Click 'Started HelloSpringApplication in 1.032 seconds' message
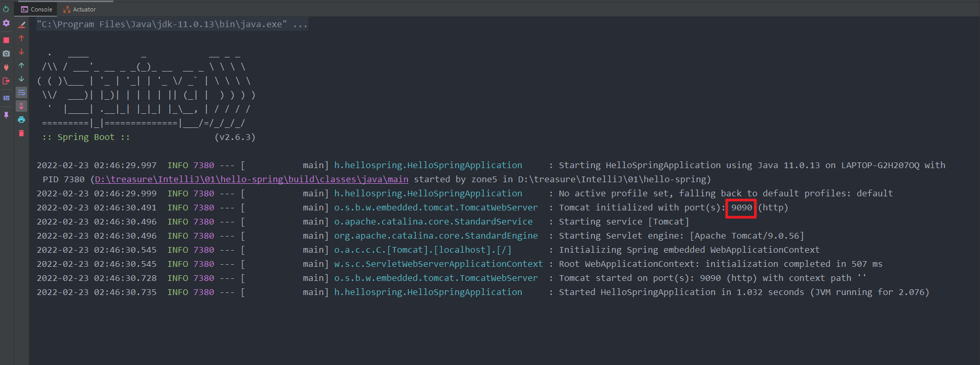Viewport: 980px width, 365px height. pos(744,292)
